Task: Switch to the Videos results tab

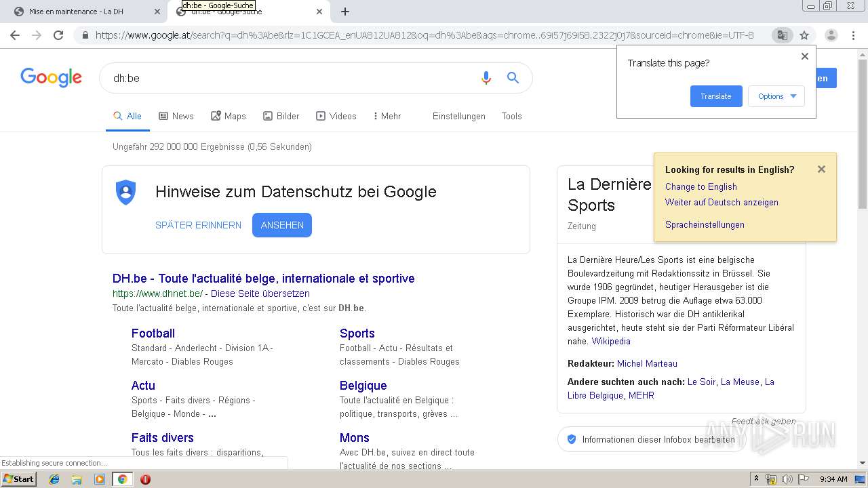Action: tap(336, 116)
